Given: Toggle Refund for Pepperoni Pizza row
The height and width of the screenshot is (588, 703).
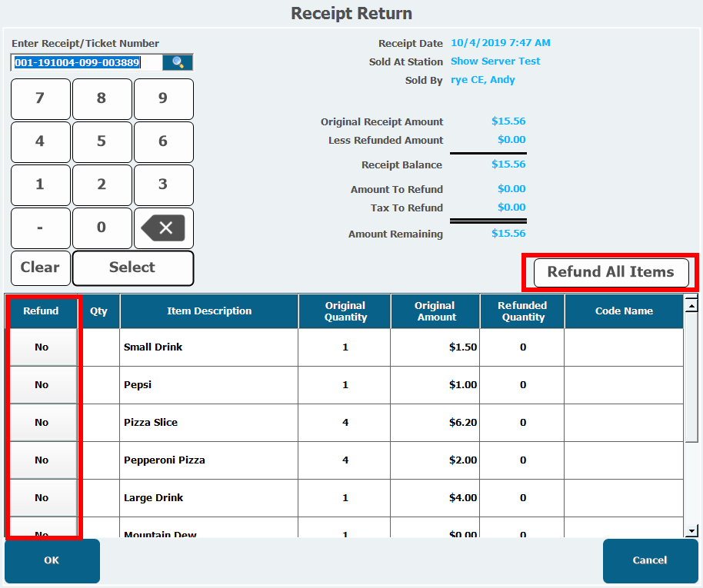Looking at the screenshot, I should pos(42,460).
